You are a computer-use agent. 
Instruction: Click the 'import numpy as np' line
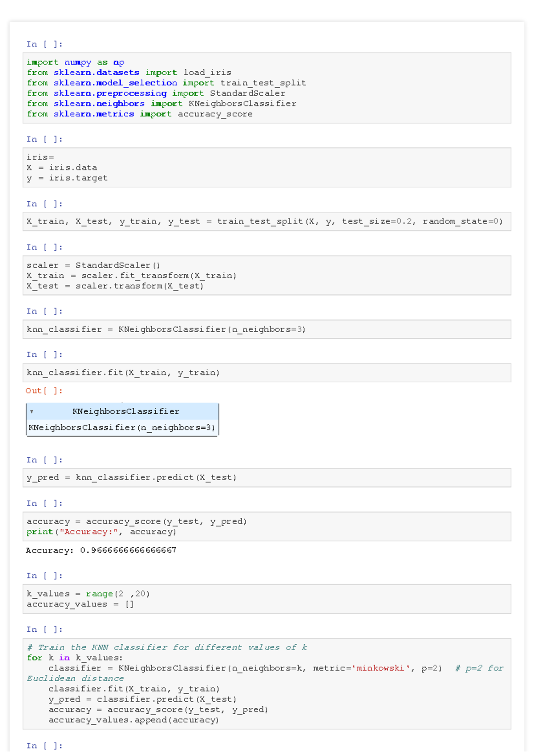(x=76, y=62)
